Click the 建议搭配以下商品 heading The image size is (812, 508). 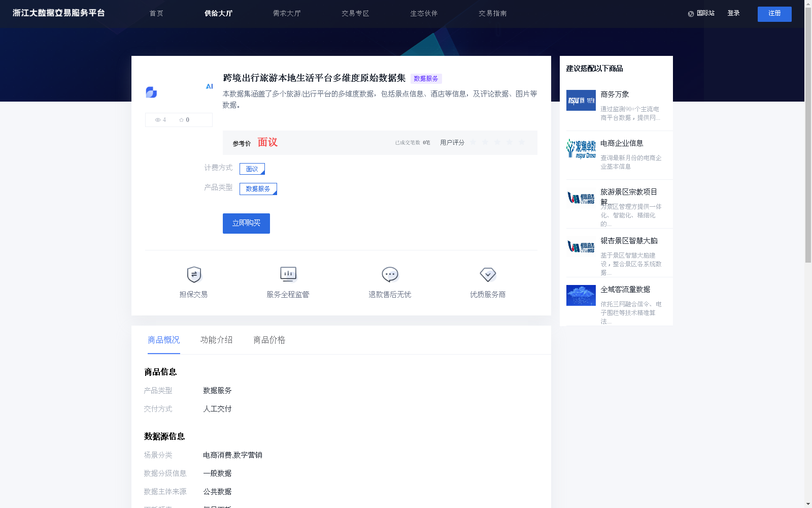[594, 69]
